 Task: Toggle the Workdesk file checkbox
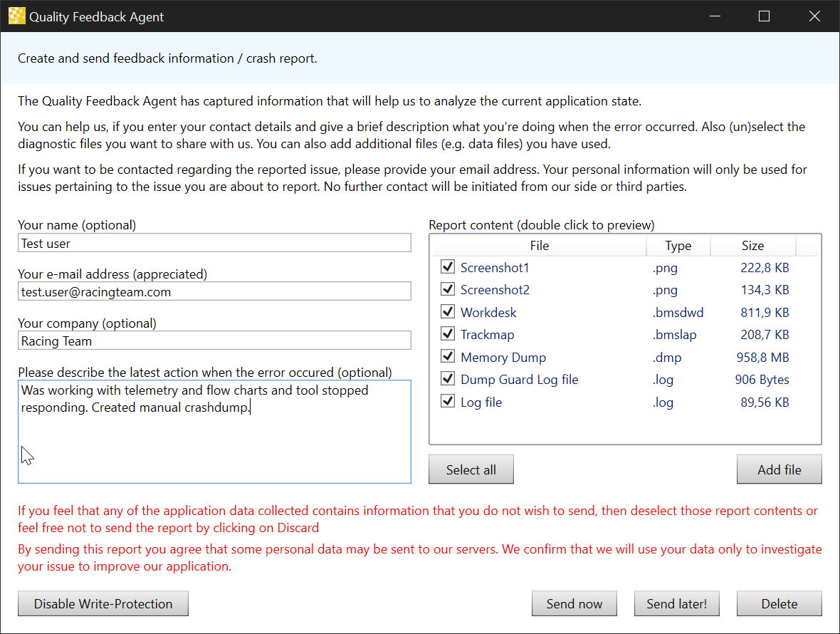[x=448, y=311]
